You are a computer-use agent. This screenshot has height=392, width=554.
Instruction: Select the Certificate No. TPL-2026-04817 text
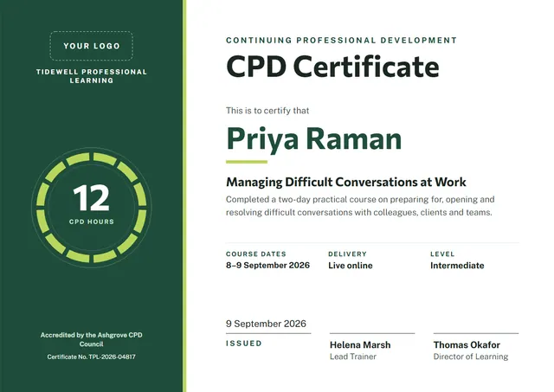tap(92, 357)
